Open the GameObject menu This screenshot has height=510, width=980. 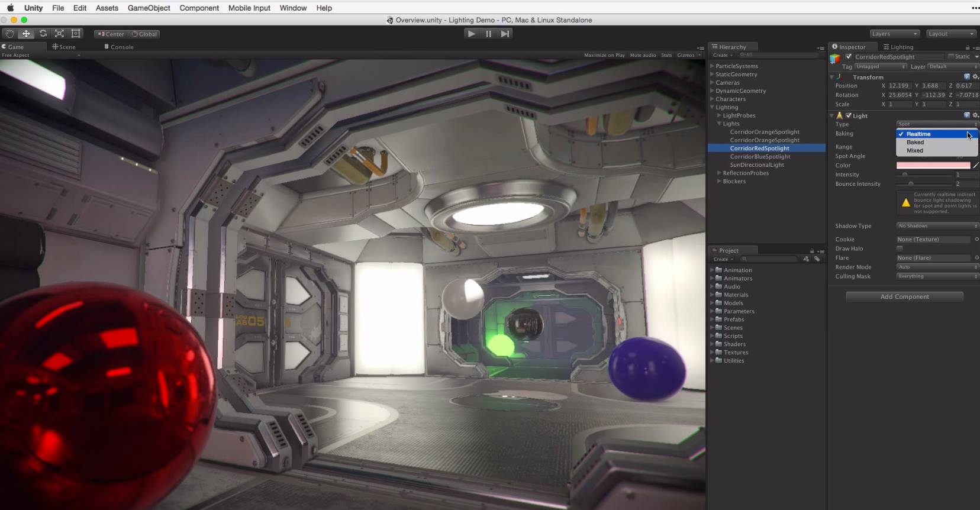pos(149,8)
